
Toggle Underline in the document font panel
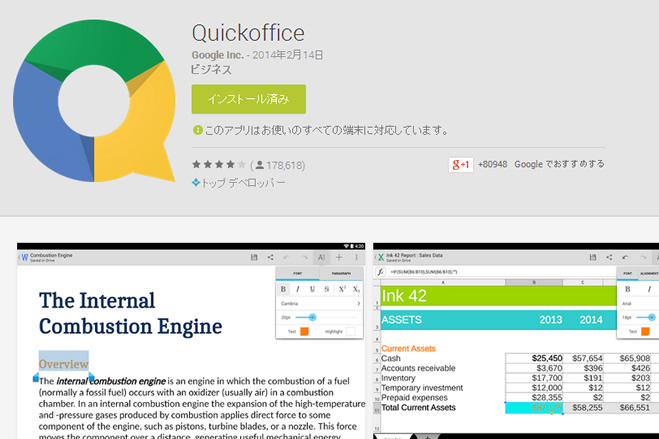pyautogui.click(x=312, y=289)
